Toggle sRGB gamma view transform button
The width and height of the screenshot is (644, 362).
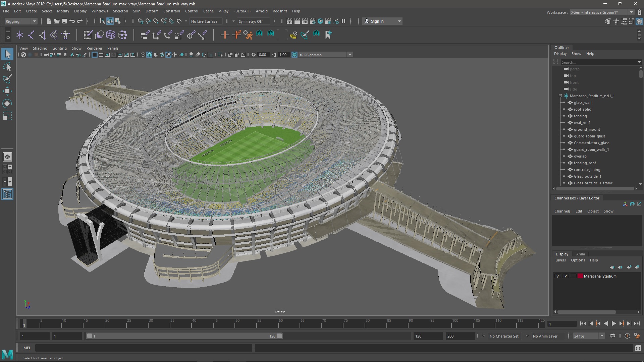point(294,55)
